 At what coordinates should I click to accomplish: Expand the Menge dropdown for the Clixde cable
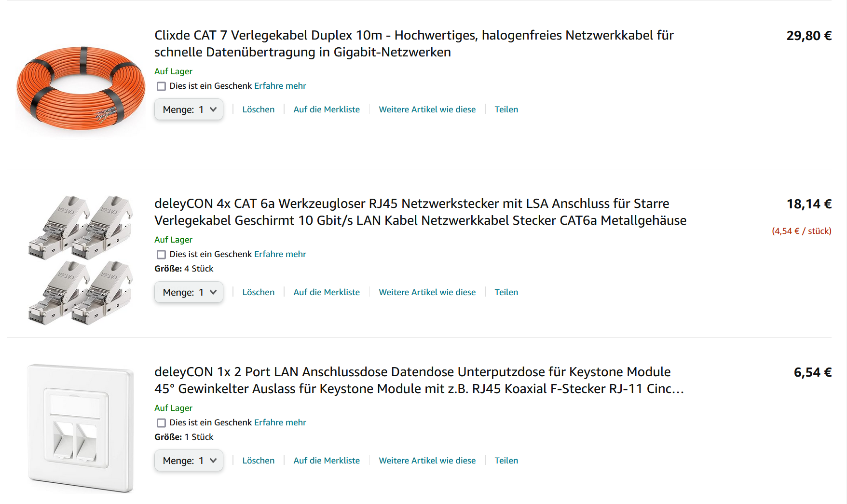coord(189,109)
